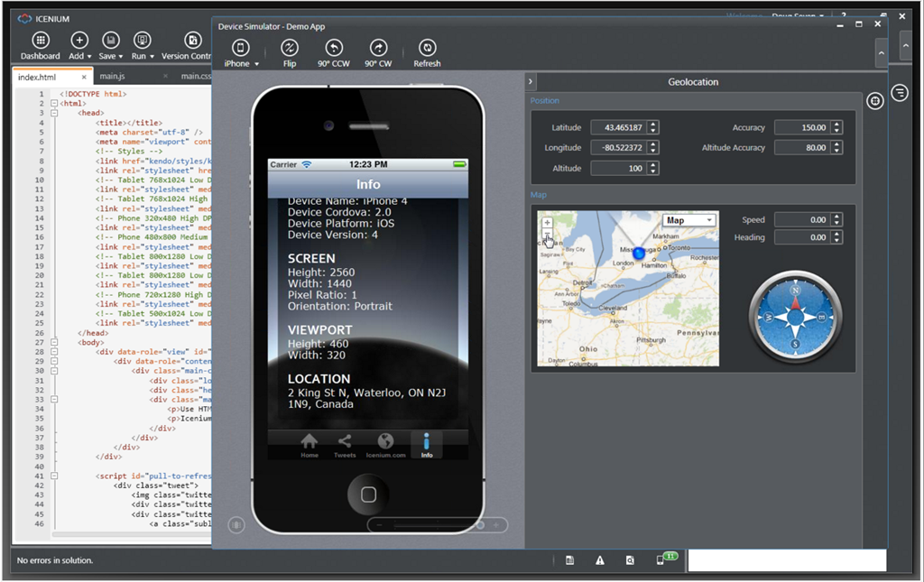Open the output document icon in status bar
Viewport: 924px width, 582px height.
pos(570,560)
